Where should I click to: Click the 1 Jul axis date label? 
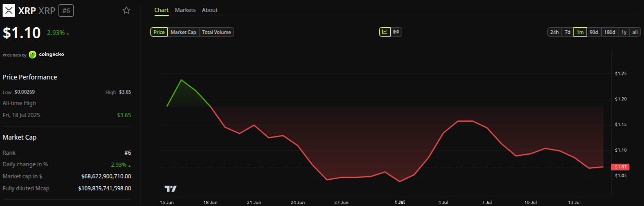pos(400,202)
